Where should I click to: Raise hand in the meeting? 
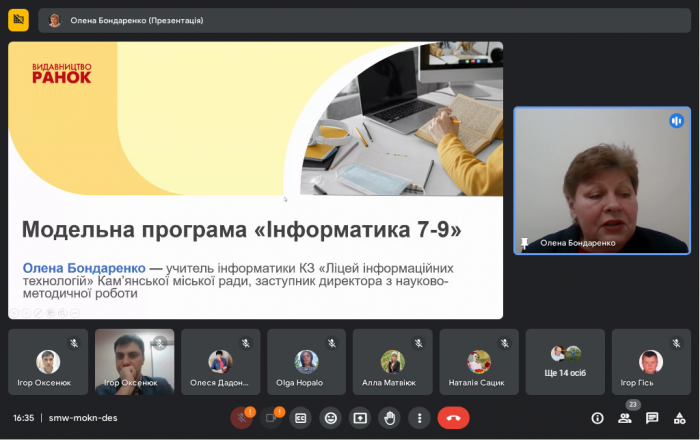click(x=390, y=418)
